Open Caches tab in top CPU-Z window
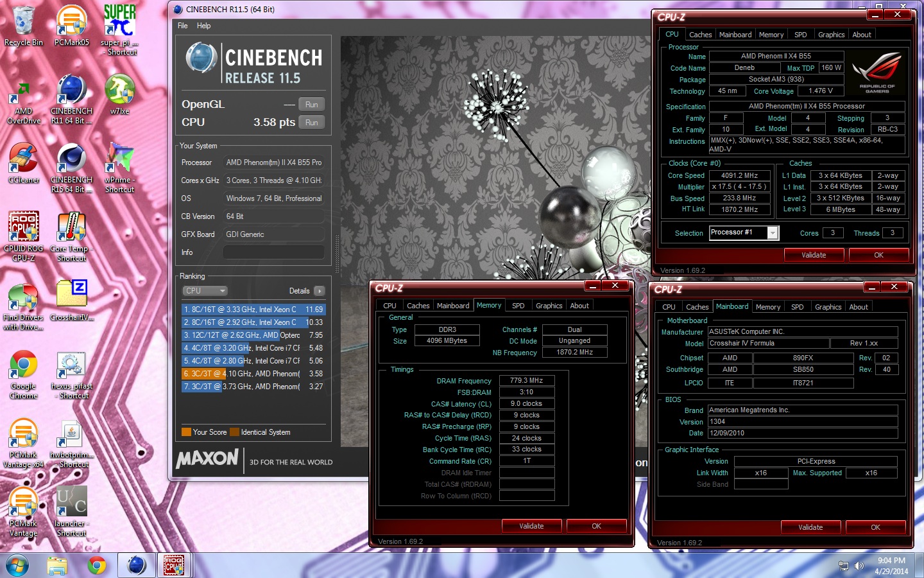The image size is (924, 578). (x=700, y=35)
